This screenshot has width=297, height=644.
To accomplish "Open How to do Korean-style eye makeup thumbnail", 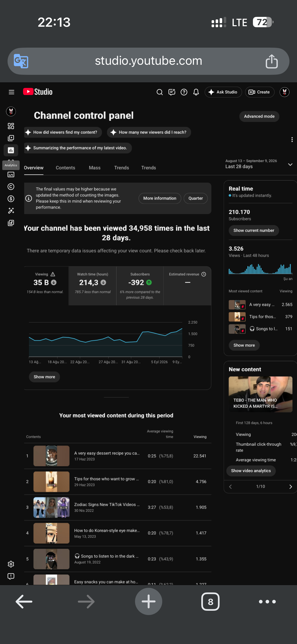I will coord(51,533).
